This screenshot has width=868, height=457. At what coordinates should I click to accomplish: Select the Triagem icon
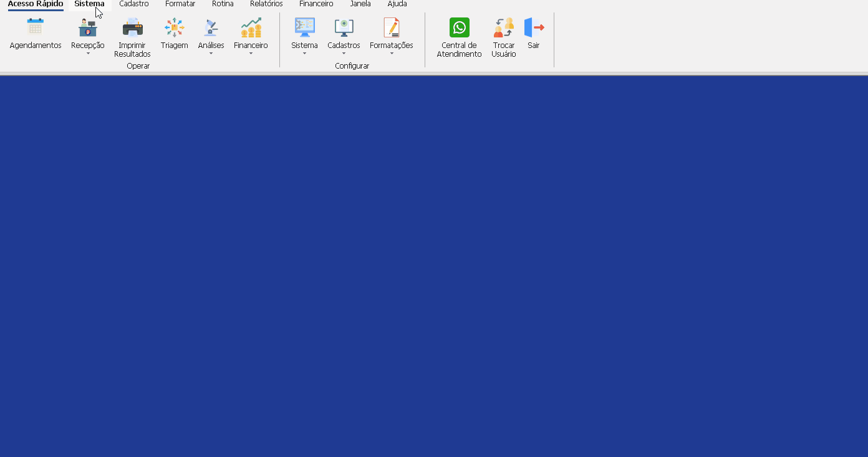click(x=174, y=27)
